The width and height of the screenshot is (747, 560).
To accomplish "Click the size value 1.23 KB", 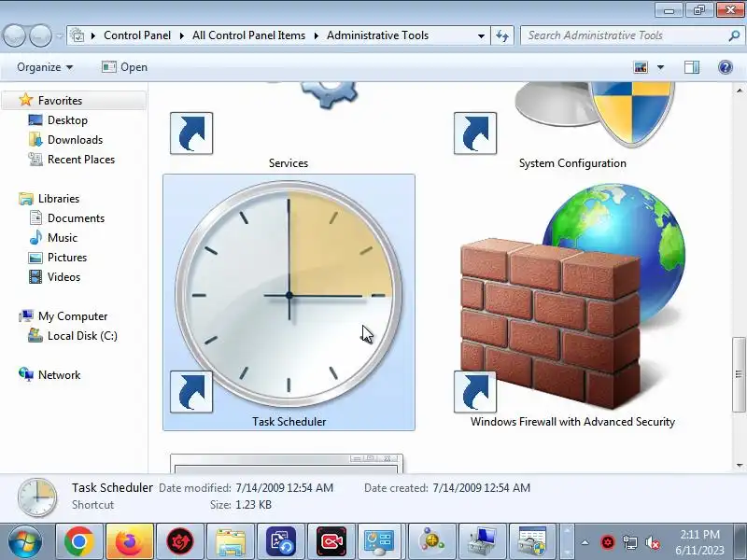I will point(253,505).
